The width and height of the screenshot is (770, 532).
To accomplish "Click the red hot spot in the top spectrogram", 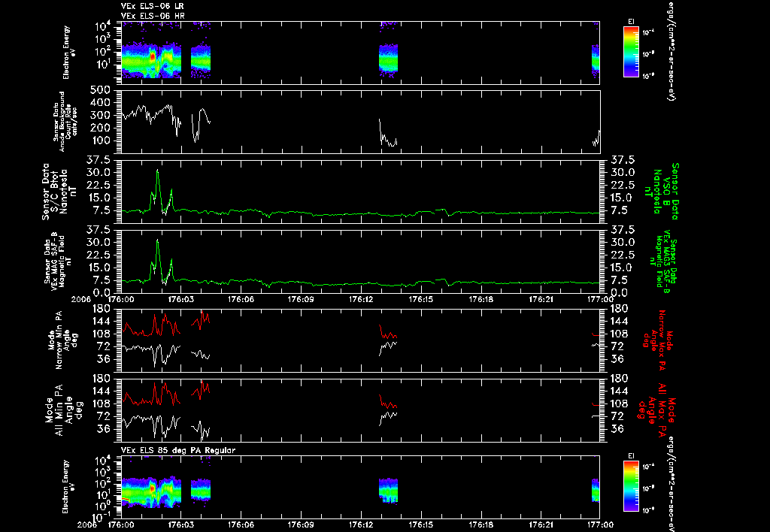I will pos(152,57).
